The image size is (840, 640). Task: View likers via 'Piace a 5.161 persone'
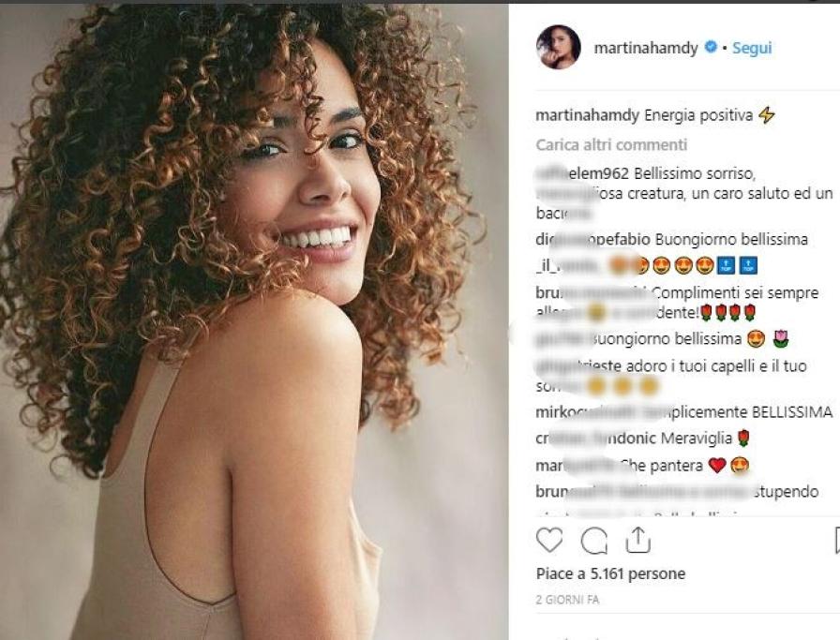[610, 573]
